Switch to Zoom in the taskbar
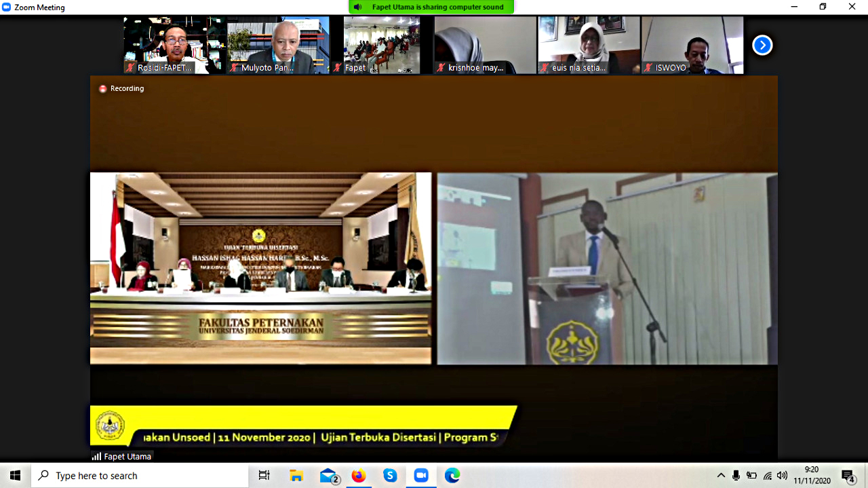The image size is (868, 488). coord(421,476)
